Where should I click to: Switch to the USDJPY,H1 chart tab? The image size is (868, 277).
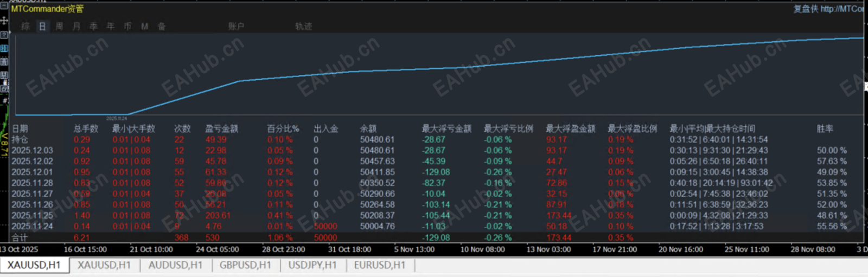(312, 265)
